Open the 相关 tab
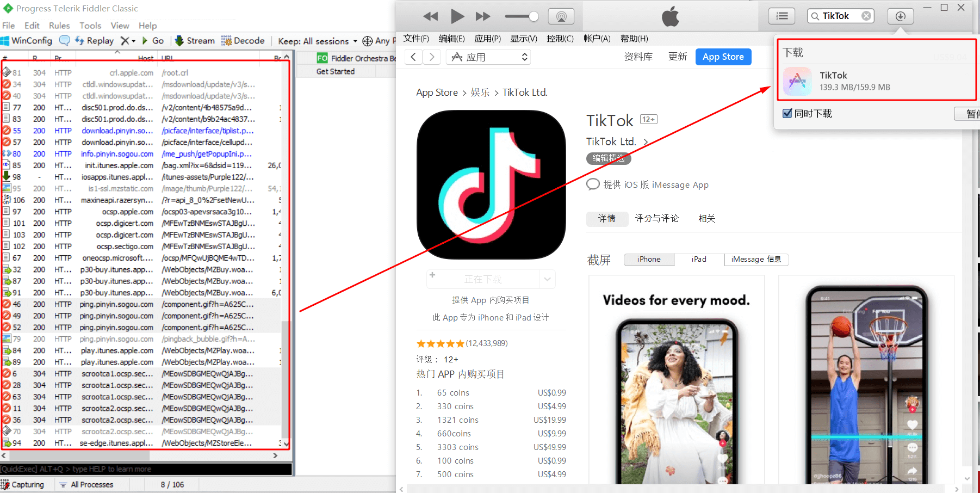This screenshot has width=980, height=493. click(706, 218)
